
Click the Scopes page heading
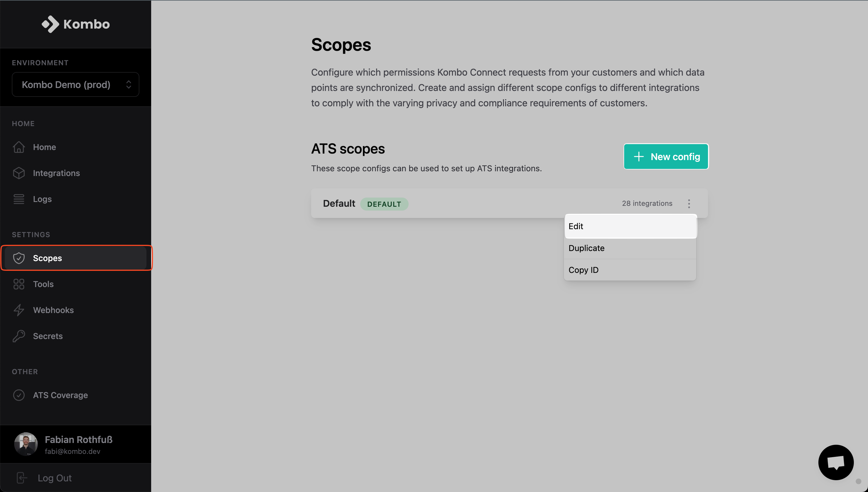coord(341,45)
